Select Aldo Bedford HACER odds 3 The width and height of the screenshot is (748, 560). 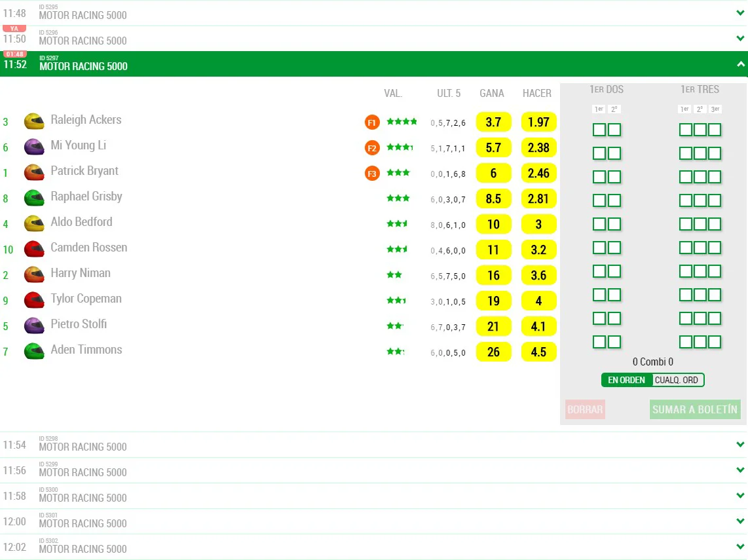click(x=538, y=224)
